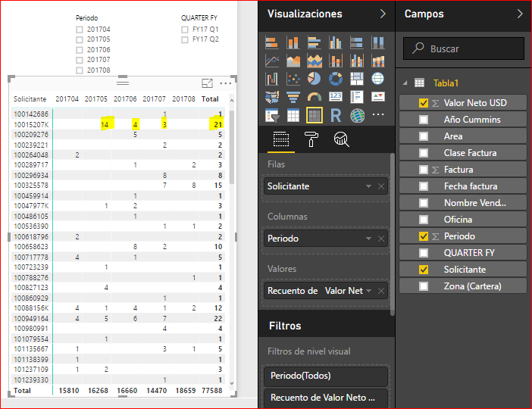Toggle focus mode on the matrix visual

click(207, 83)
